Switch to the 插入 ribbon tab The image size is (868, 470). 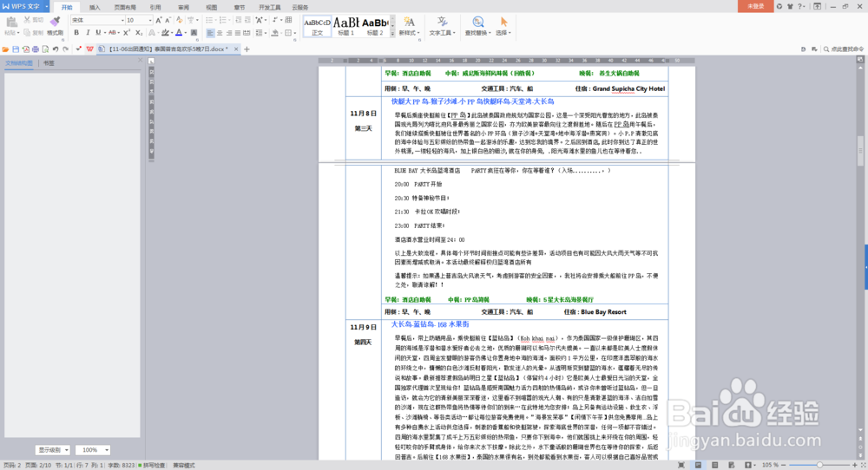tap(95, 7)
